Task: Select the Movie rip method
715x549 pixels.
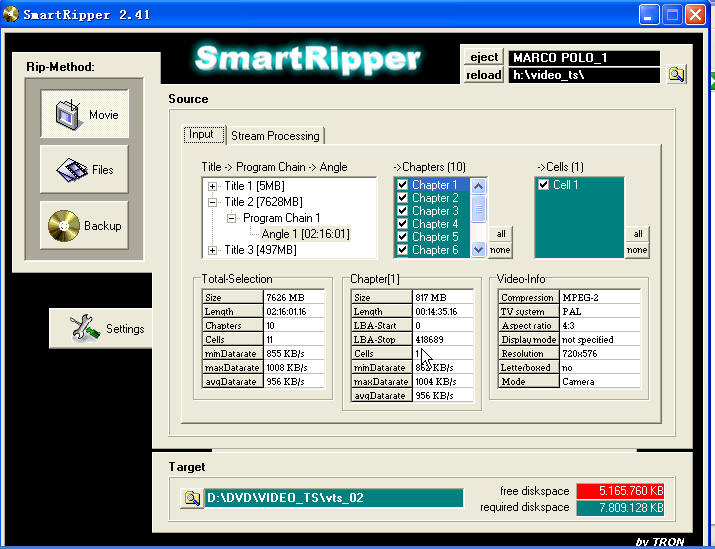Action: pos(85,114)
